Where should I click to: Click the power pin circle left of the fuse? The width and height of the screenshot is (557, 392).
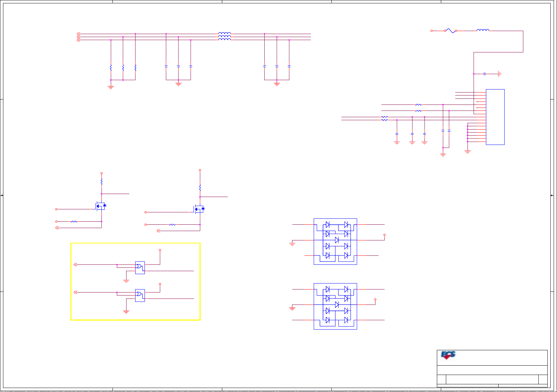coord(432,31)
